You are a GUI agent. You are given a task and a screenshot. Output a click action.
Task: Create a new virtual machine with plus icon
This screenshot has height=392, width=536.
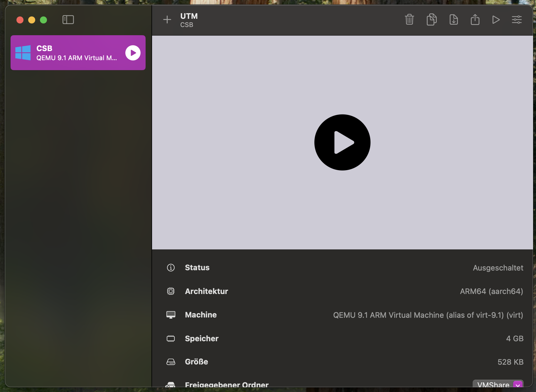(x=167, y=20)
